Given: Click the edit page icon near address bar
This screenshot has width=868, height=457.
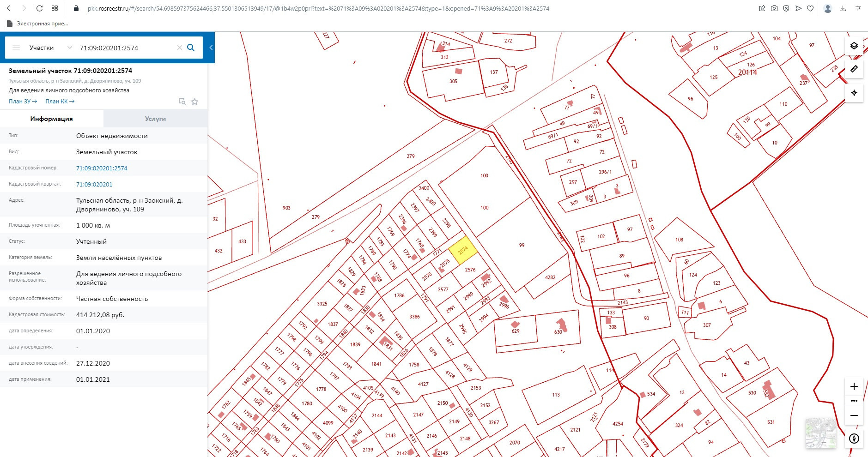Looking at the screenshot, I should click(x=762, y=8).
